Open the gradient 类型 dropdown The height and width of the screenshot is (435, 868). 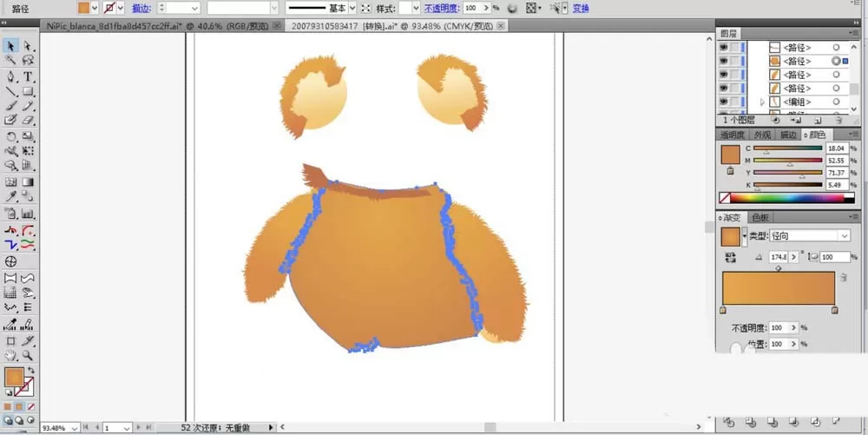[810, 236]
